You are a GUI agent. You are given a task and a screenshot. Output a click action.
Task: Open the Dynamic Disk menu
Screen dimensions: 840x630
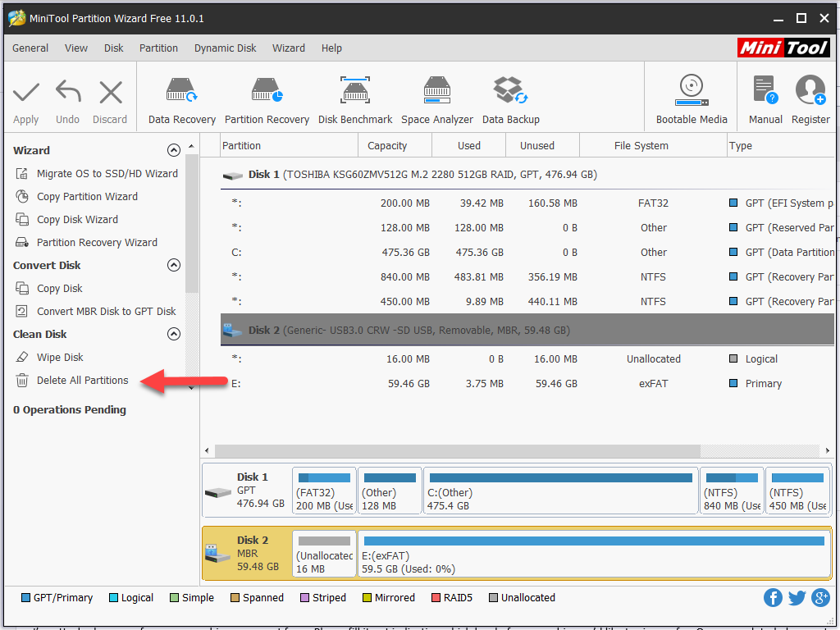[225, 48]
